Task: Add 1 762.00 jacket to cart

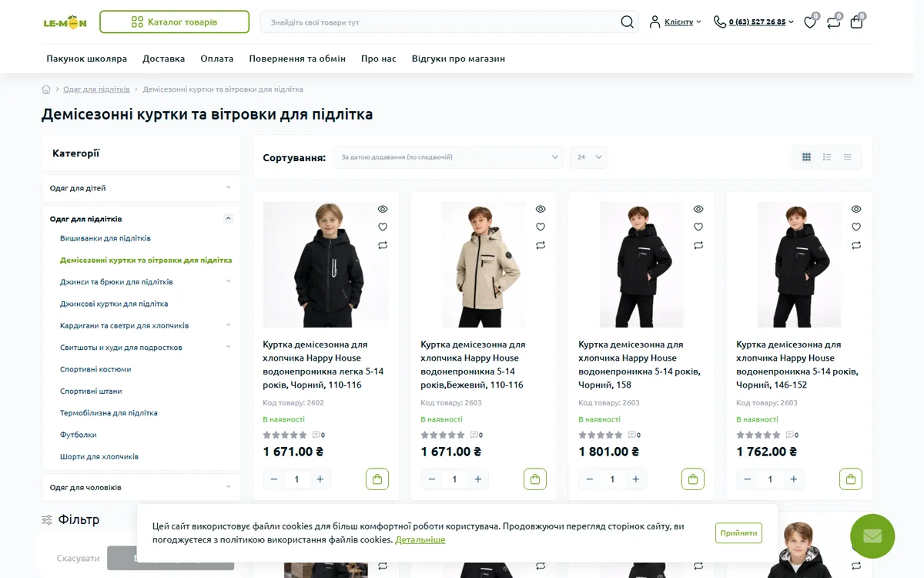Action: [x=851, y=479]
